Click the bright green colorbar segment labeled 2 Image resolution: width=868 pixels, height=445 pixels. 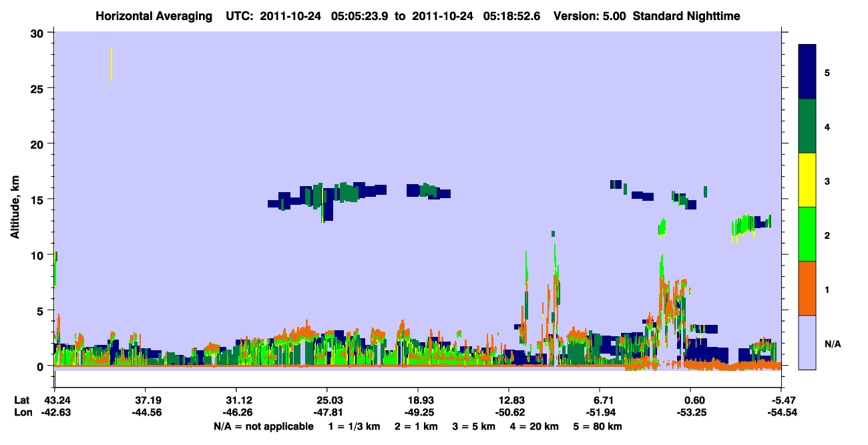(807, 234)
